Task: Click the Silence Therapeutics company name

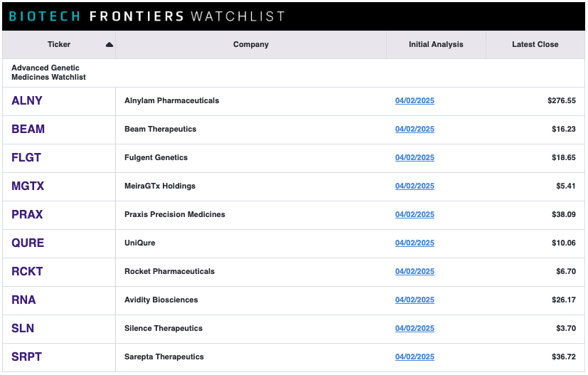Action: tap(164, 329)
